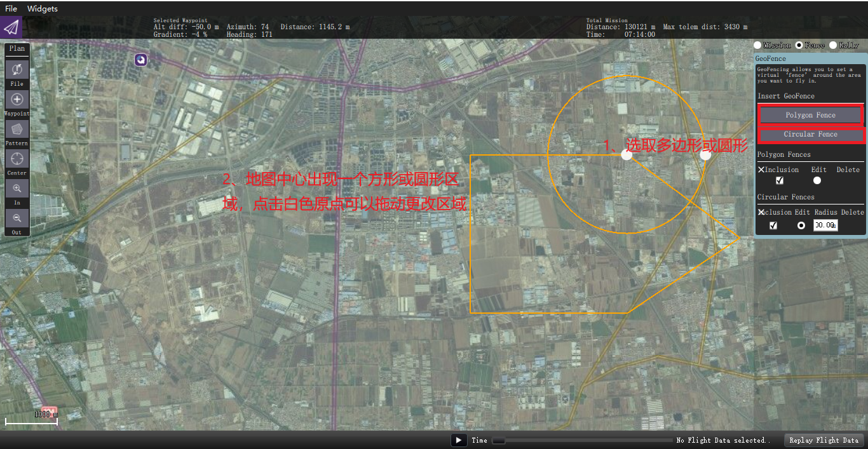Screen dimensions: 868x449
Task: Zoom Out with the magnifier icon
Action: (x=17, y=218)
